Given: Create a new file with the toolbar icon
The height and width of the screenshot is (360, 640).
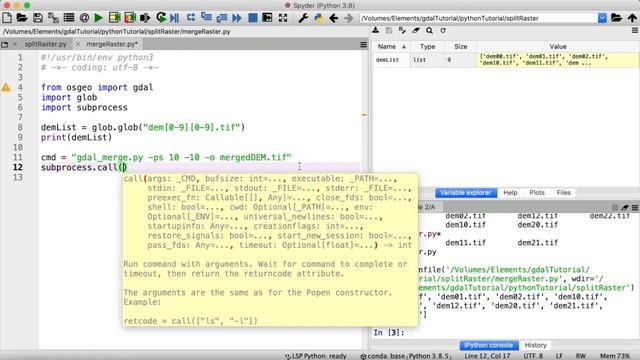Looking at the screenshot, I should [x=7, y=18].
